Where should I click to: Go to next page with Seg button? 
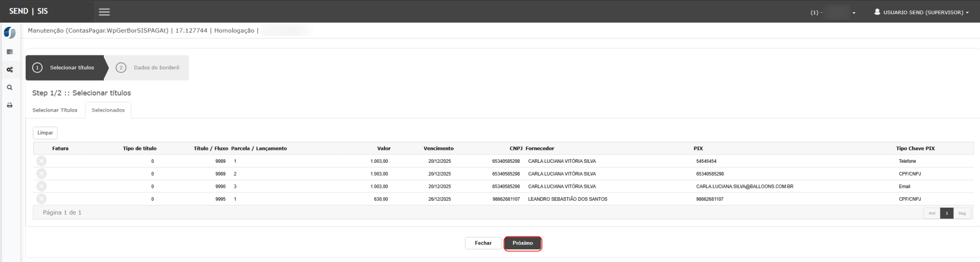[x=962, y=214]
